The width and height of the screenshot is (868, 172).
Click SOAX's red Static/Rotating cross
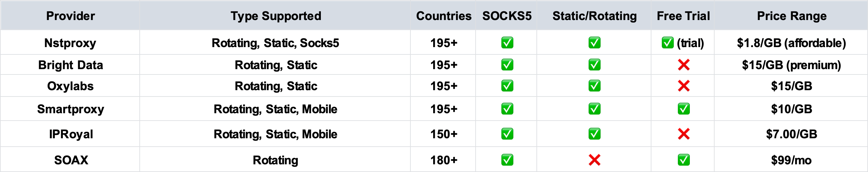(594, 160)
